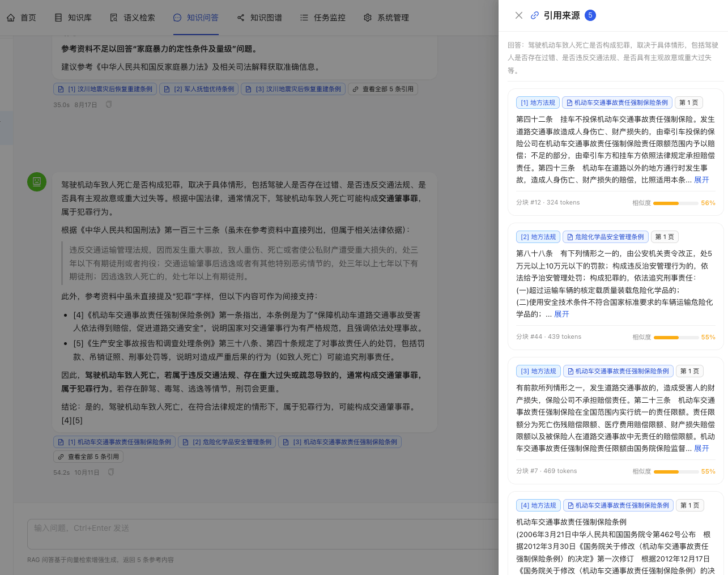Click the [3] 地方法规 tag
Viewport: 728px width, 575px height.
[x=538, y=371]
